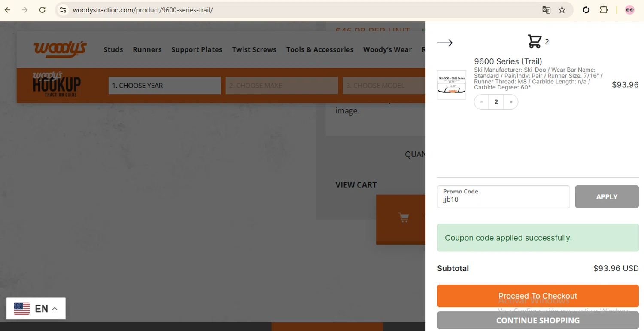Click the View Cart link

(356, 185)
